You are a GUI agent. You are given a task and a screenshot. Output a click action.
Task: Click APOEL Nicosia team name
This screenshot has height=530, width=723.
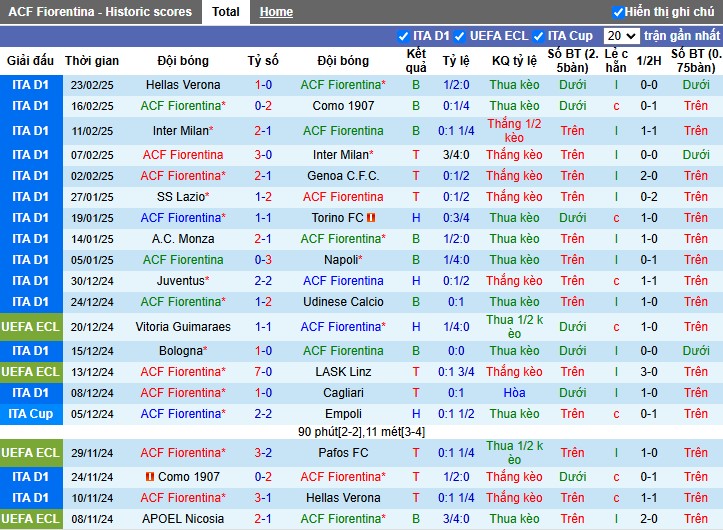pos(183,518)
